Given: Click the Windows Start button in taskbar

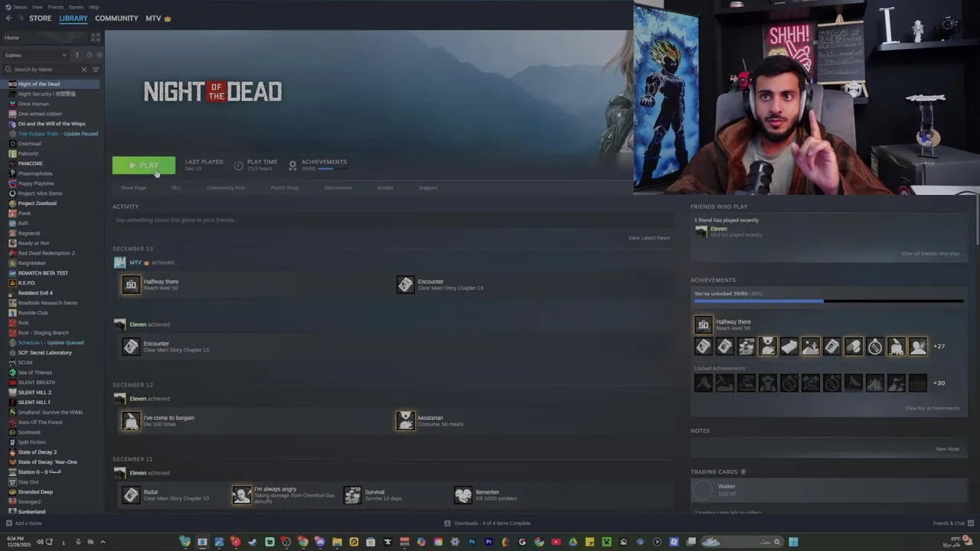Looking at the screenshot, I should 793,542.
